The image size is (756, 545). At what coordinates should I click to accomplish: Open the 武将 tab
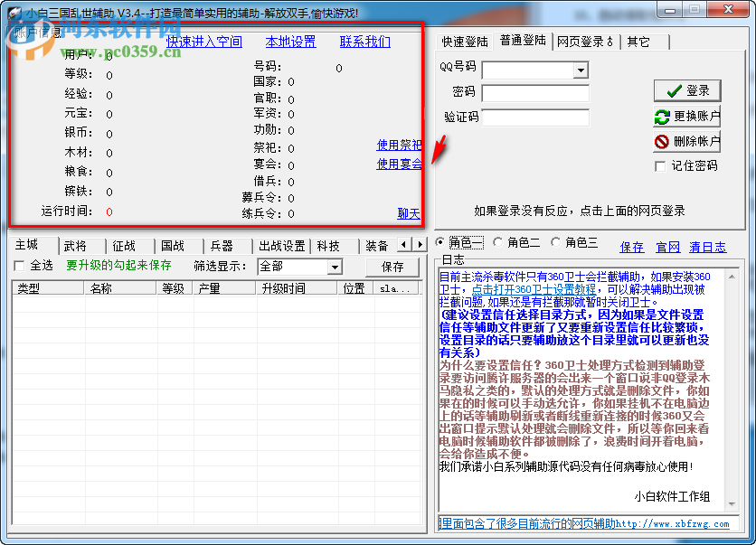point(82,246)
